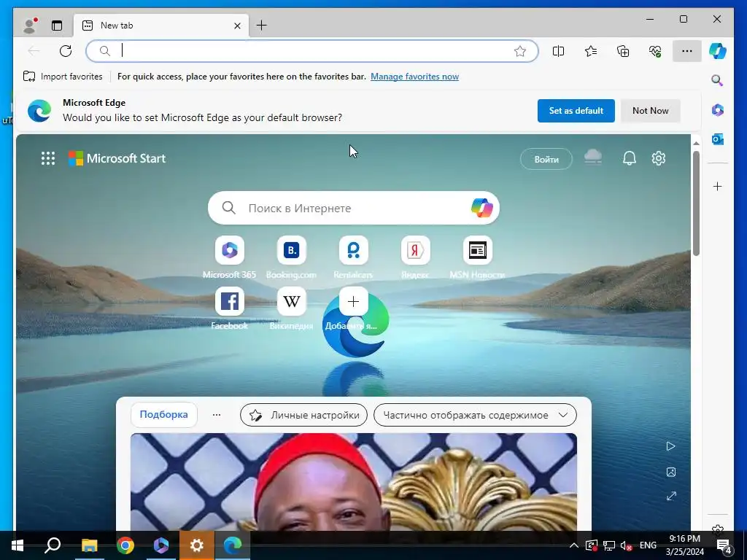
Task: Open Browser essentials heart icon
Action: click(655, 51)
